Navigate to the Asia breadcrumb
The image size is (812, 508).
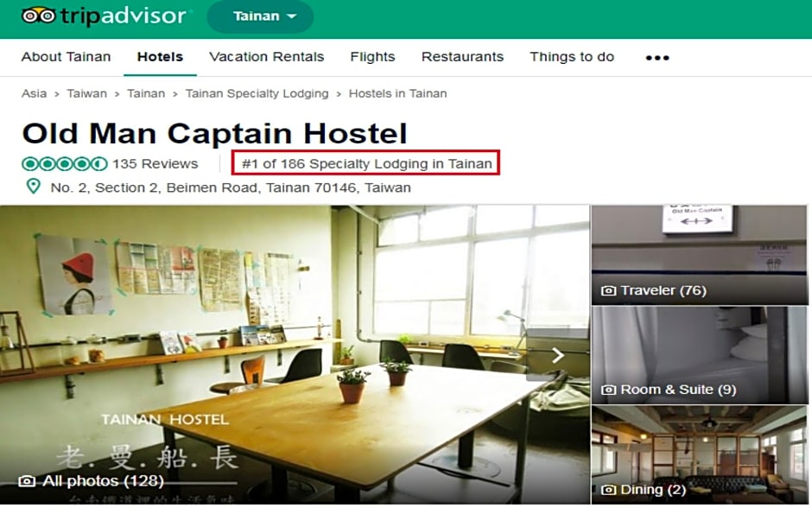34,93
